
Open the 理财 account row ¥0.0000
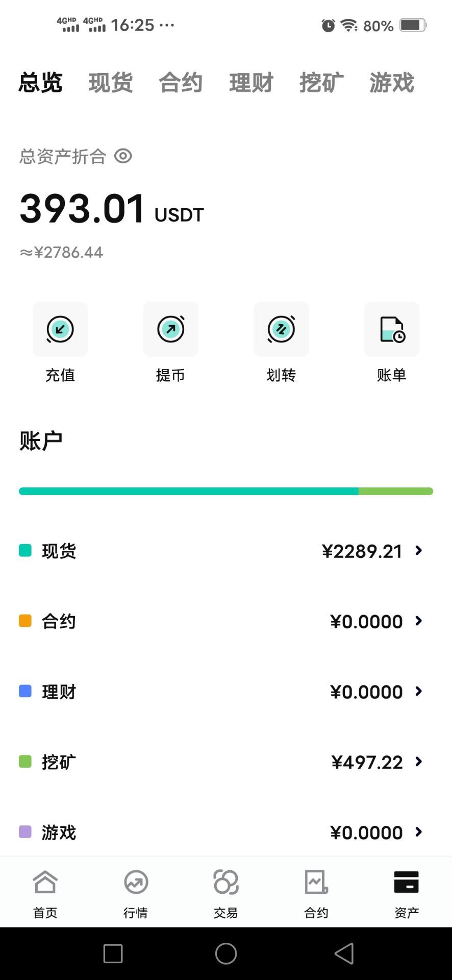point(366,692)
